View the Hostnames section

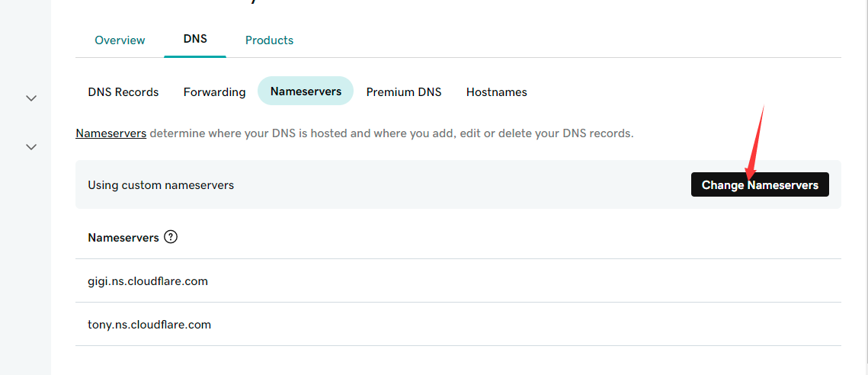point(497,92)
